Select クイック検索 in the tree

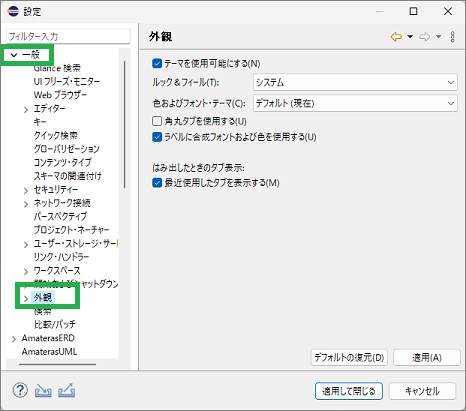tap(55, 135)
